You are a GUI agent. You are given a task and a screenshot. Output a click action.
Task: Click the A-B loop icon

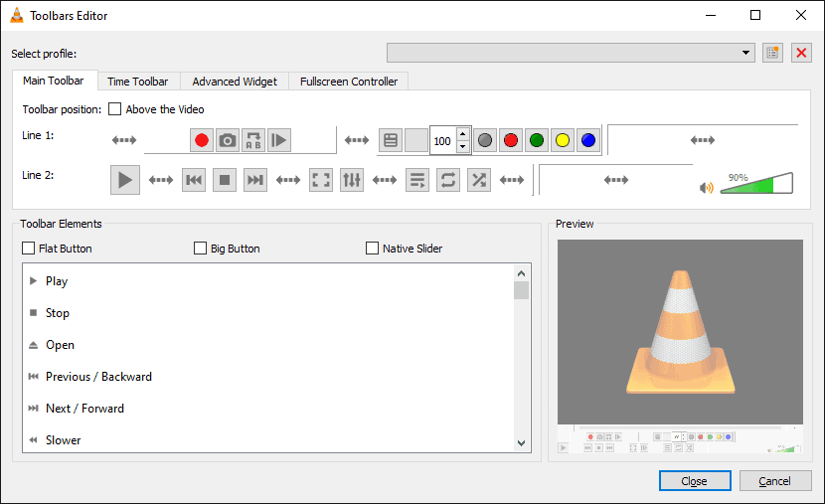tap(253, 140)
